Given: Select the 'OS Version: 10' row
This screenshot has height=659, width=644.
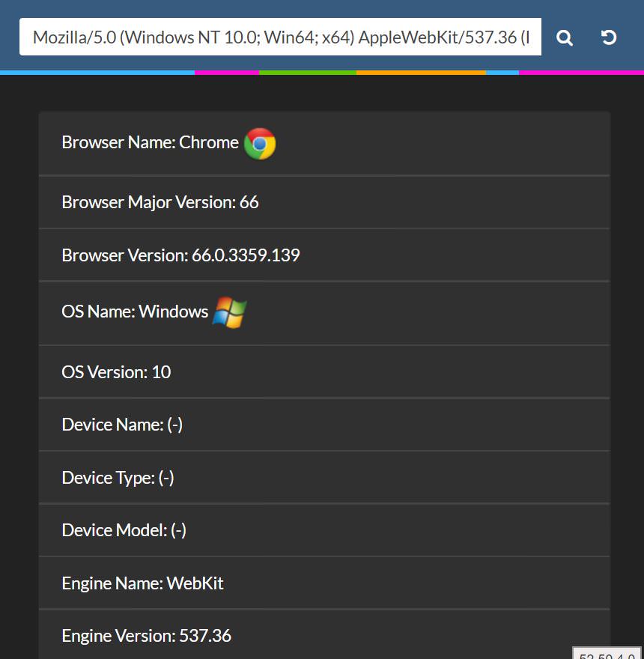Looking at the screenshot, I should (324, 372).
